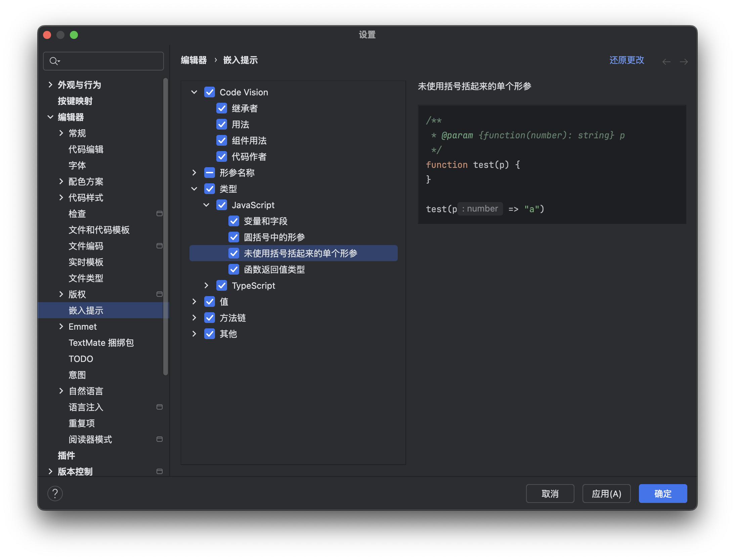Expand 外观与行为 in sidebar
This screenshot has height=560, width=735.
tap(50, 85)
